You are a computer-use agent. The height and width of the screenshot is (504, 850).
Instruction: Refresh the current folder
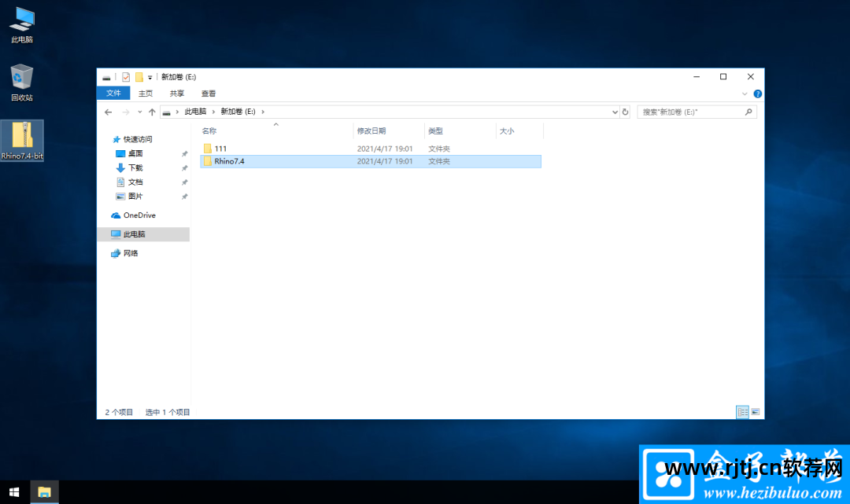(625, 112)
